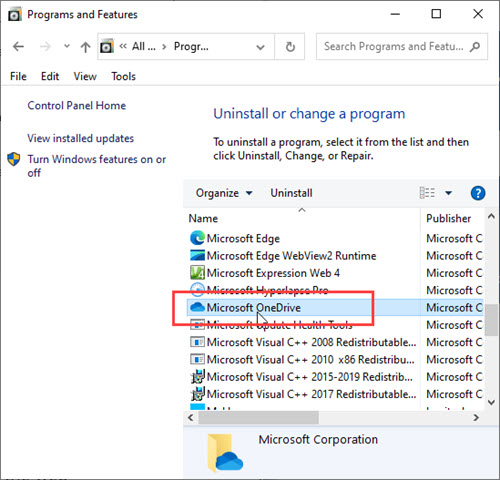
Task: Click the vertical scrollbar up arrow
Action: [x=491, y=216]
